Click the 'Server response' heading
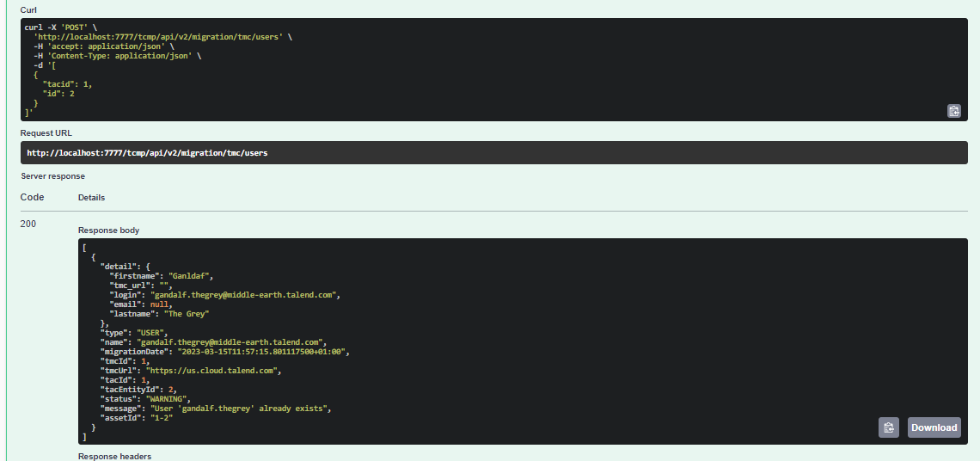This screenshot has width=980, height=461. (53, 176)
